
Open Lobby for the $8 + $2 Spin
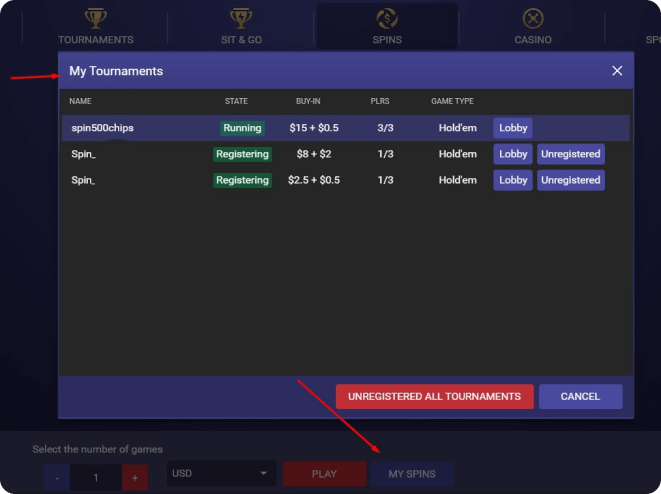(x=513, y=154)
